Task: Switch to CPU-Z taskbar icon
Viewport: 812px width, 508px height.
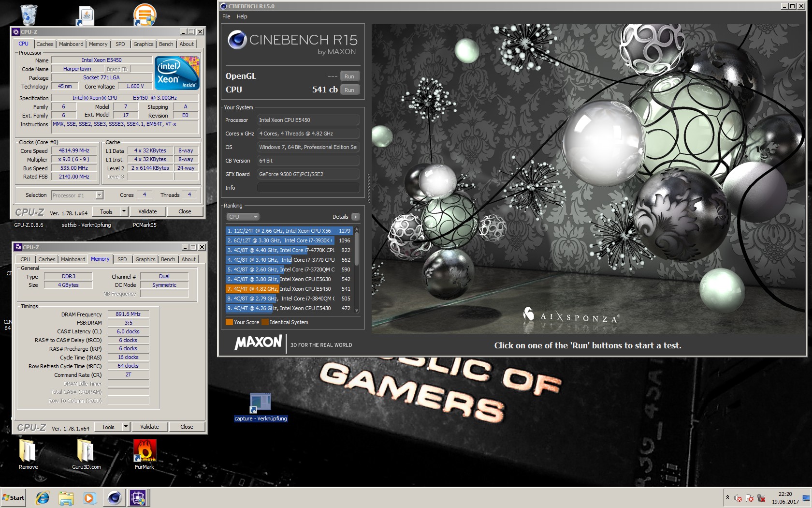Action: (138, 497)
